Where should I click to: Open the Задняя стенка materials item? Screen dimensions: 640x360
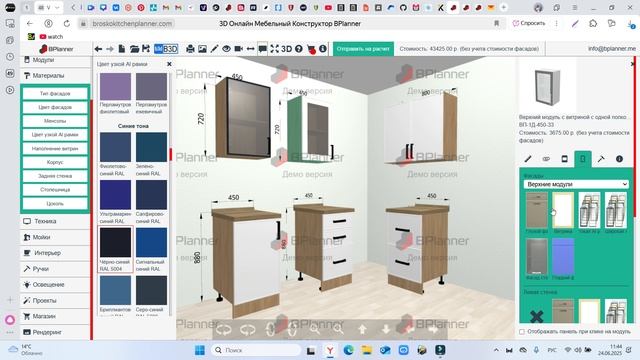tap(55, 176)
